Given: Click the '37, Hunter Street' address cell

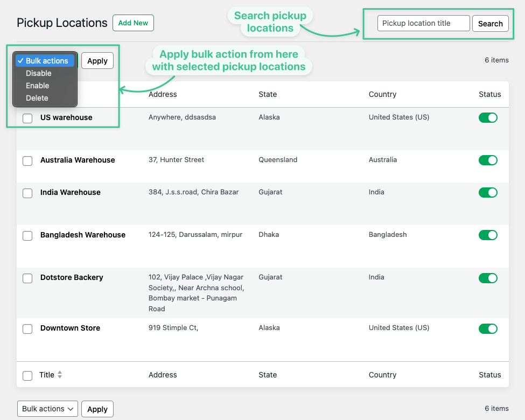Looking at the screenshot, I should pos(176,160).
